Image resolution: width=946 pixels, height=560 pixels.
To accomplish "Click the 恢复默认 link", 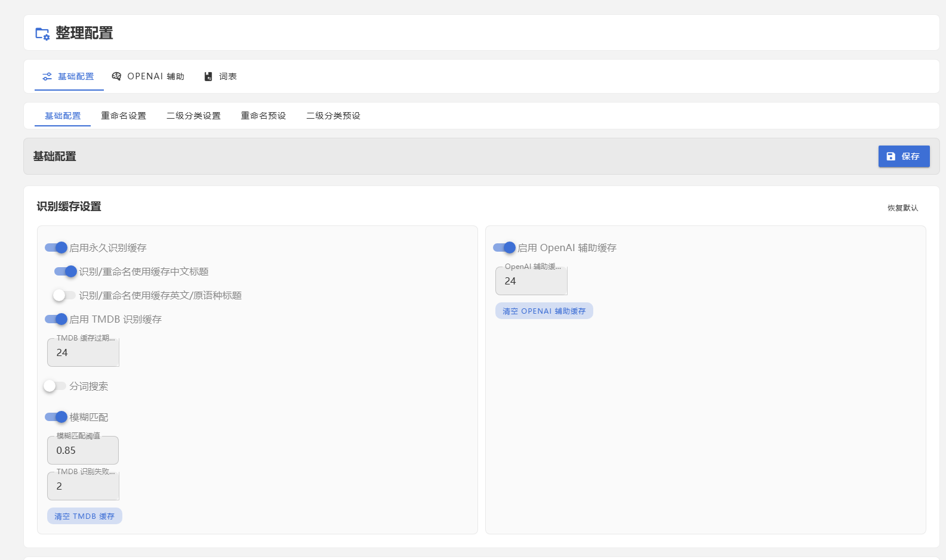I will point(902,208).
